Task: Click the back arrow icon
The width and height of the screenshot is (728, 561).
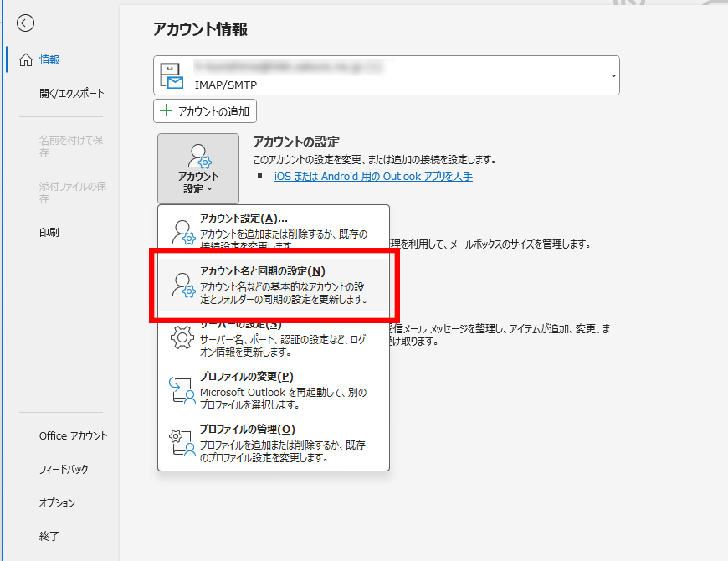Action: 25,23
